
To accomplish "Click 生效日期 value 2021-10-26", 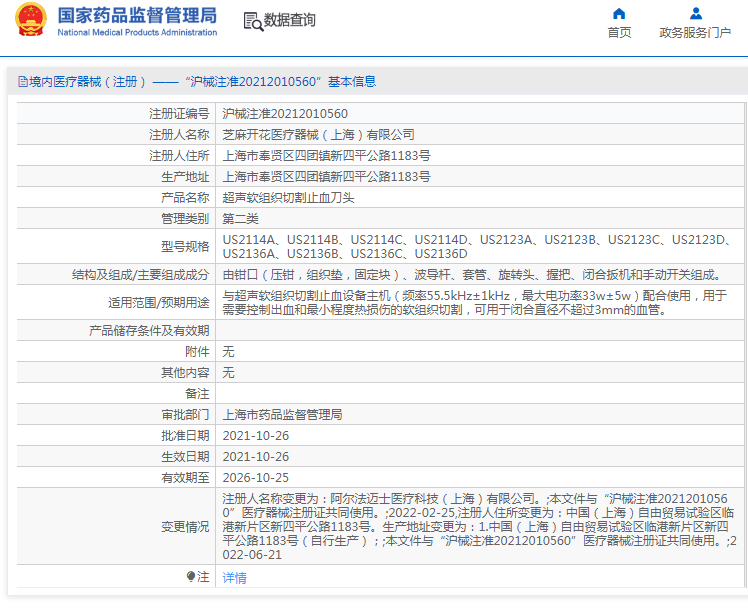I will (x=256, y=456).
